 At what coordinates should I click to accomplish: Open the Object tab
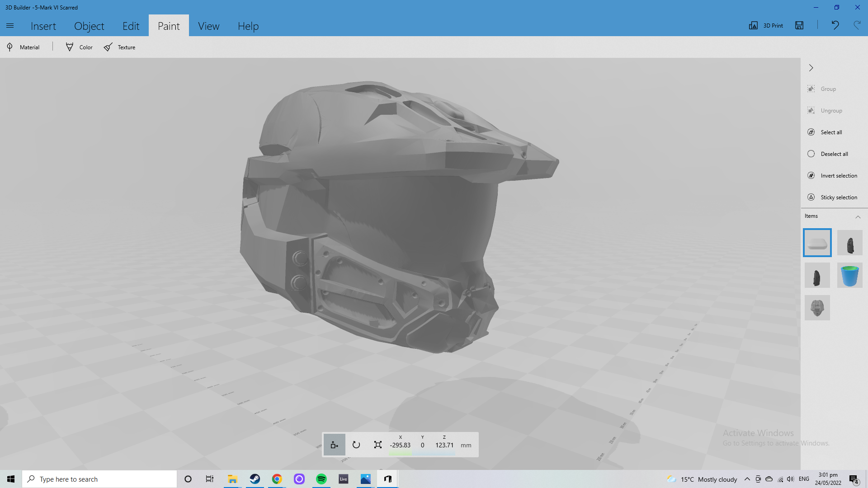89,26
